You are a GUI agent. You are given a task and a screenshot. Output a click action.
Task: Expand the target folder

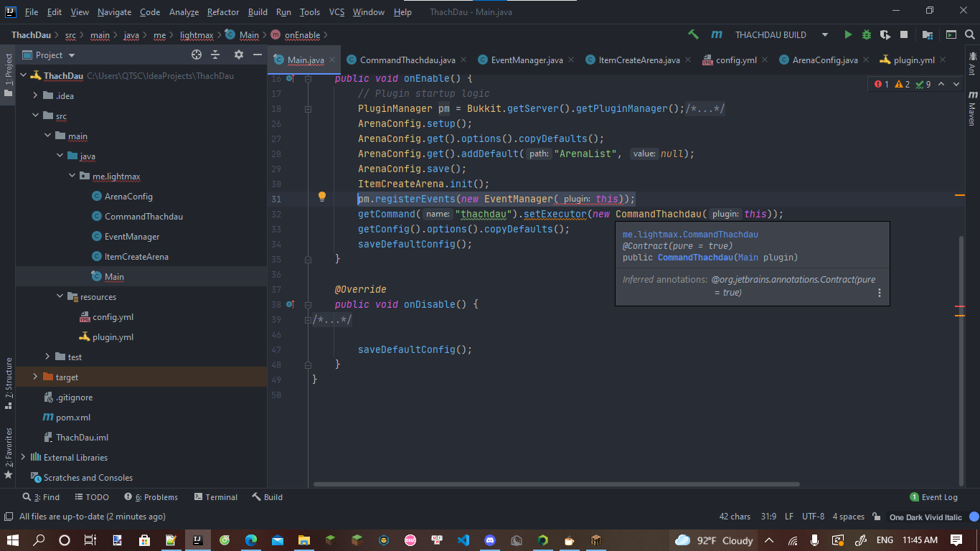[35, 377]
